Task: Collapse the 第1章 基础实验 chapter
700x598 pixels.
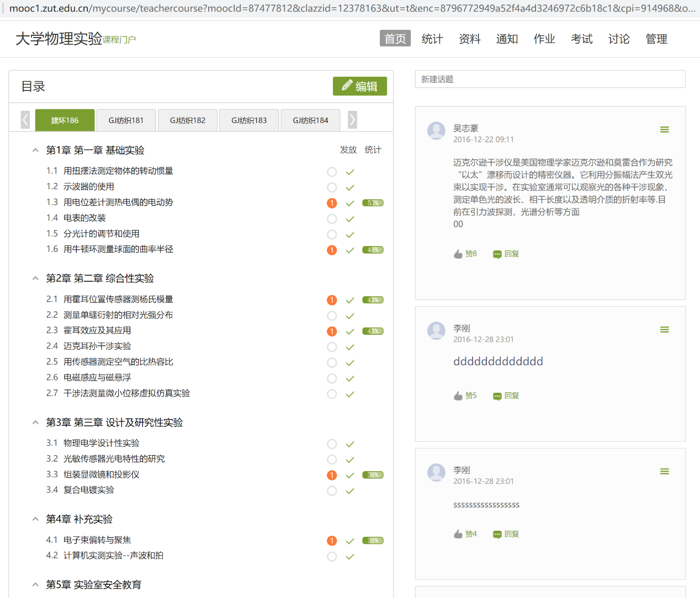Action: pos(35,149)
